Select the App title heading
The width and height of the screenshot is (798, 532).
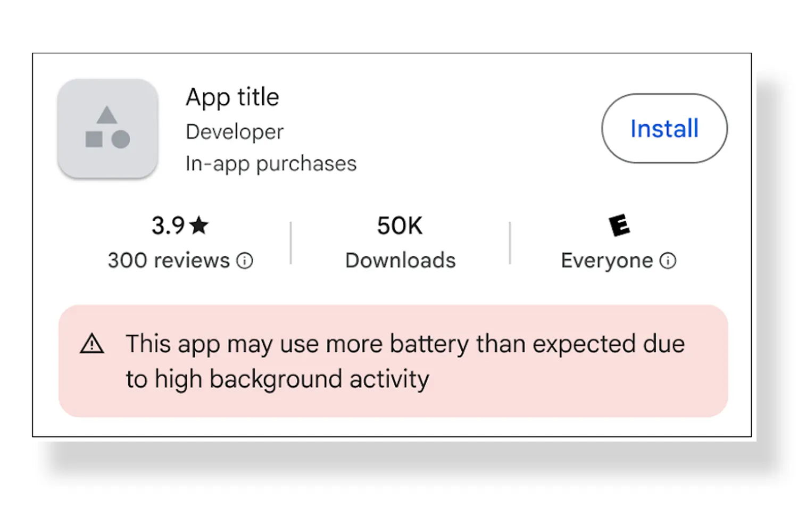click(232, 97)
